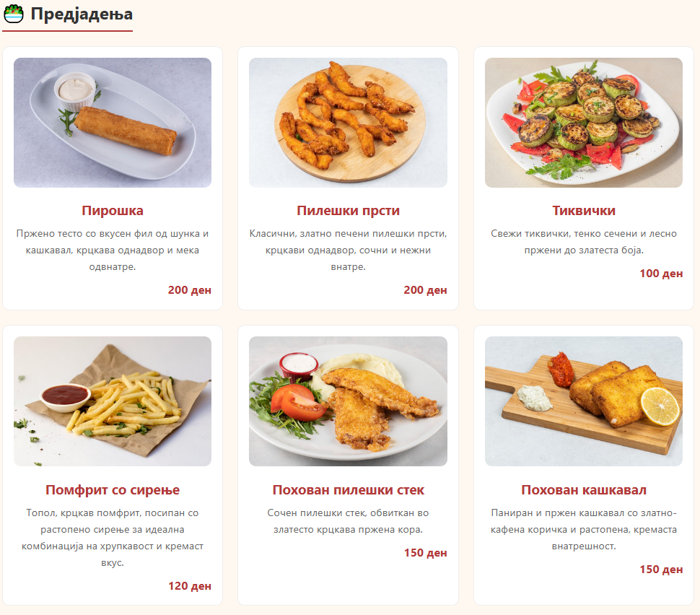Select the Предјадења section heading
Viewport: 700px width, 615px height.
tap(82, 14)
